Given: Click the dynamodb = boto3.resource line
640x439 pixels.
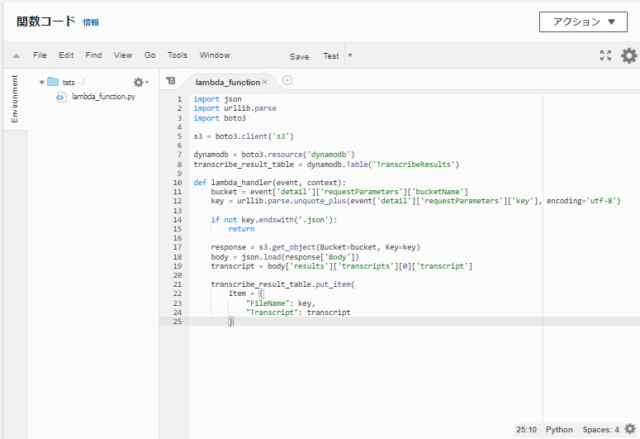Looking at the screenshot, I should [274, 155].
